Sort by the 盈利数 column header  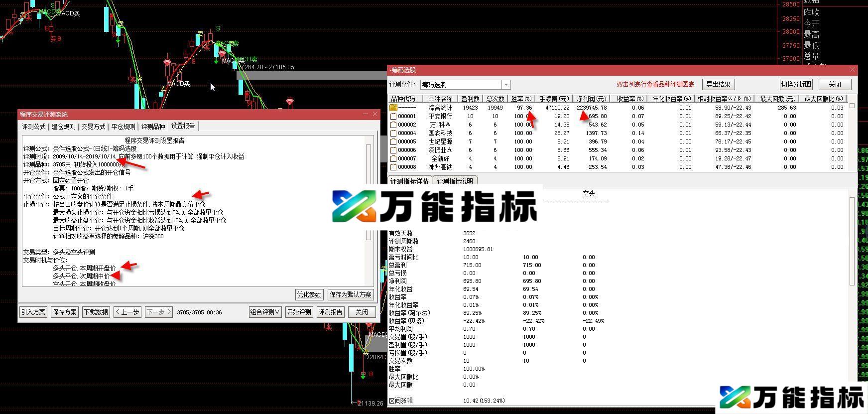(x=470, y=99)
